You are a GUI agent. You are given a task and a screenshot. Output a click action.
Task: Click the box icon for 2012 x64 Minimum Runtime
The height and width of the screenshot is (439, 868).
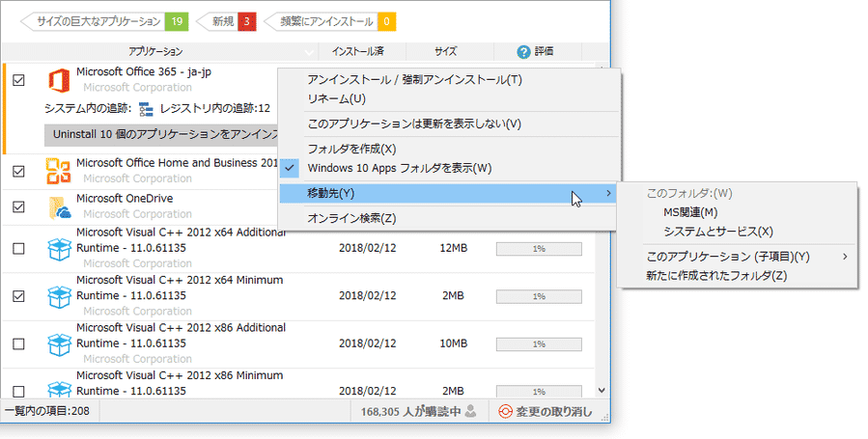click(59, 296)
